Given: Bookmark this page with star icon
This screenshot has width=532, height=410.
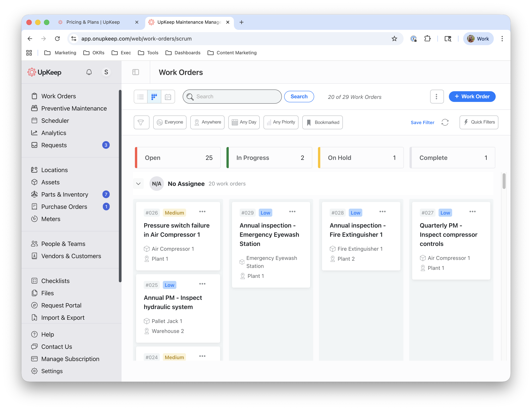Looking at the screenshot, I should pyautogui.click(x=394, y=39).
